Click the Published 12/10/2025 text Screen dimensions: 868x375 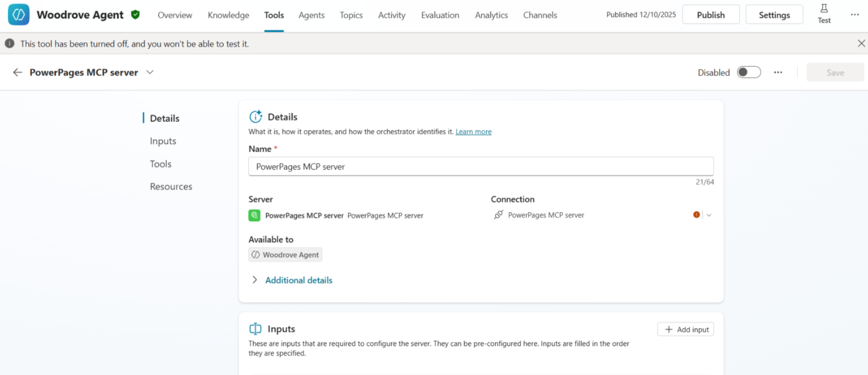coord(641,15)
